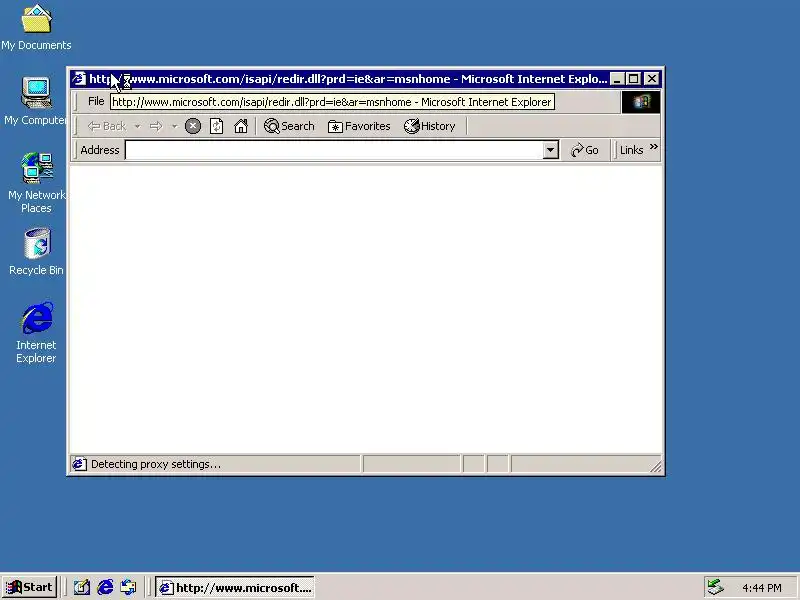This screenshot has height=600, width=800.
Task: Go to the Home page icon
Action: pyautogui.click(x=241, y=126)
